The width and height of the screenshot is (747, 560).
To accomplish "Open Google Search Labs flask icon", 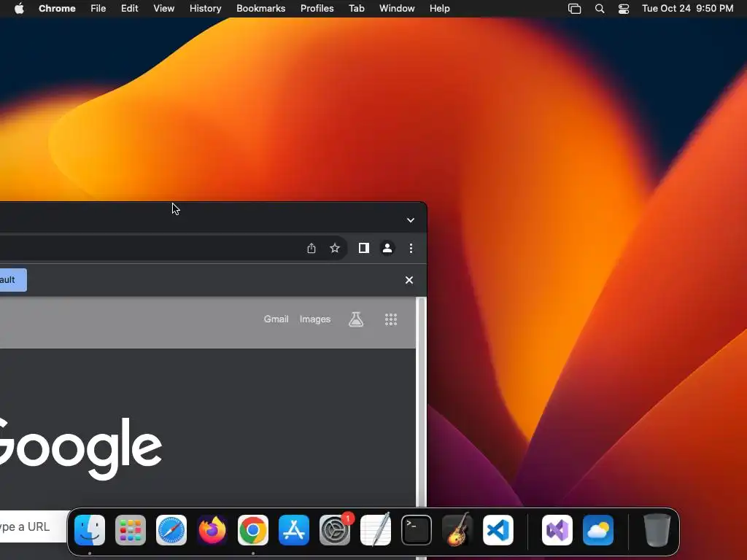I will [x=356, y=319].
